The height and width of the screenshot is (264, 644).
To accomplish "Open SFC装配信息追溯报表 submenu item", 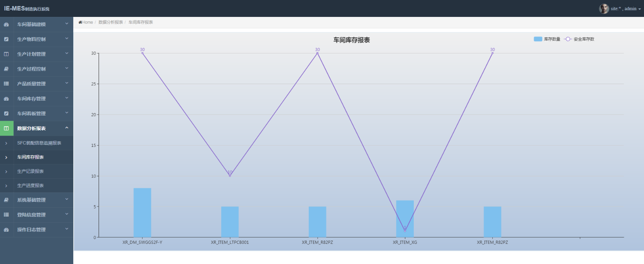I will [x=39, y=143].
